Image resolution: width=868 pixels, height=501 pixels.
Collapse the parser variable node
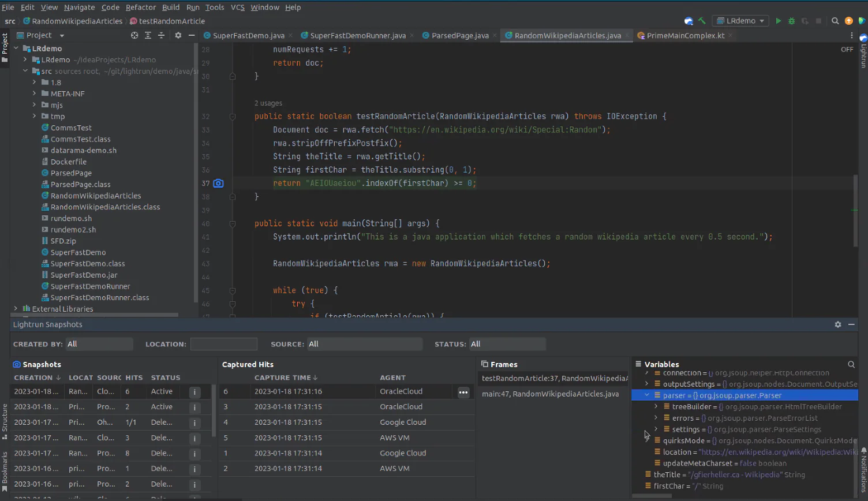click(x=647, y=395)
